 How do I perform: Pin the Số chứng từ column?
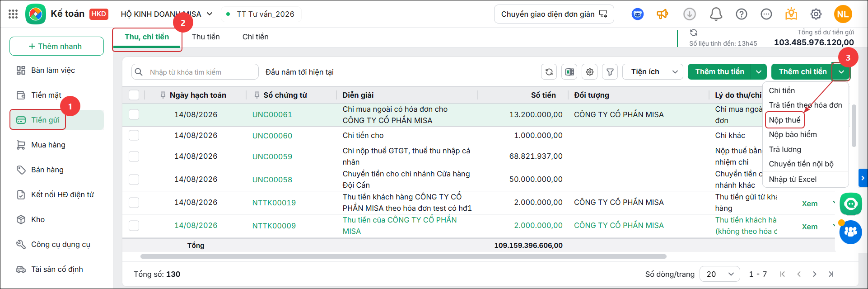point(257,95)
